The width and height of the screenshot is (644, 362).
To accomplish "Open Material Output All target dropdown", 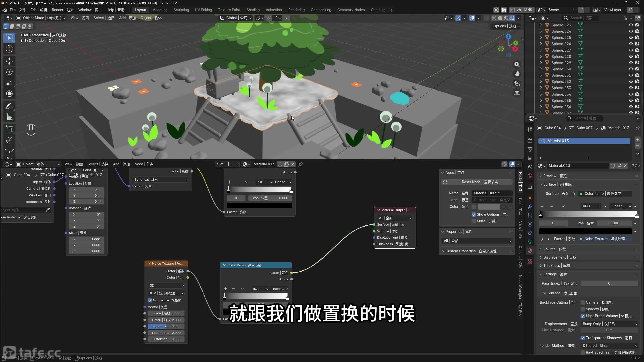I will [395, 218].
